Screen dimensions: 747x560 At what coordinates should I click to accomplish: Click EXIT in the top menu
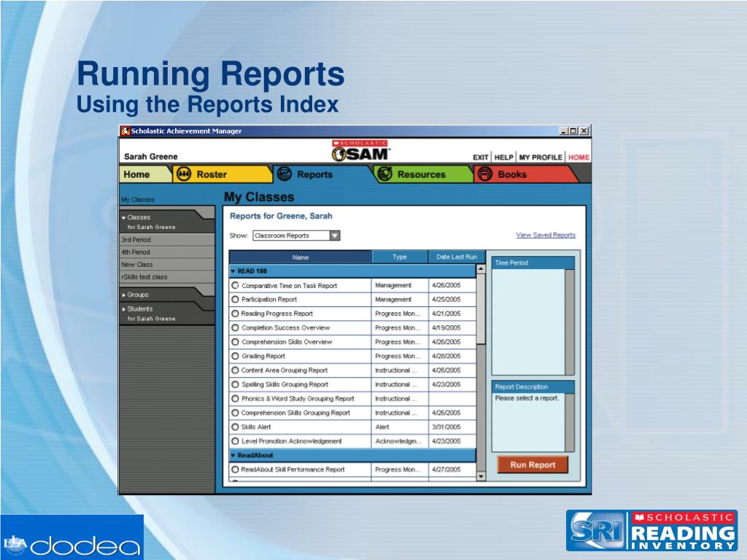pyautogui.click(x=480, y=157)
